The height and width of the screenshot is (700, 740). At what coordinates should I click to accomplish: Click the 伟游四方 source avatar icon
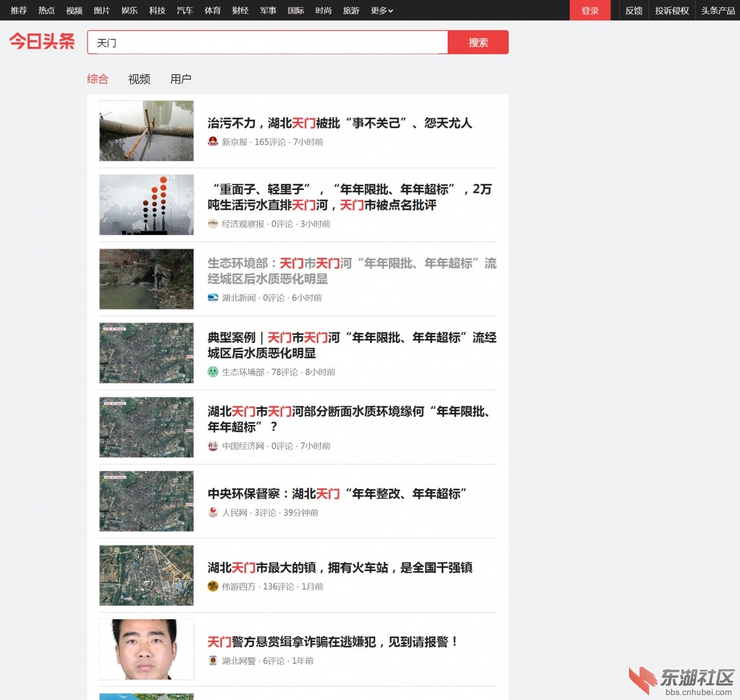(x=213, y=587)
